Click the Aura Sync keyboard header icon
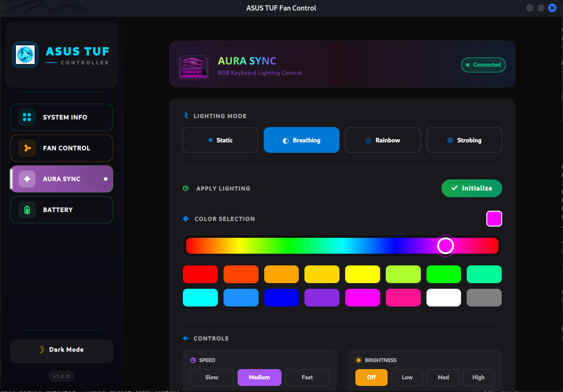The image size is (563, 392). pyautogui.click(x=194, y=67)
